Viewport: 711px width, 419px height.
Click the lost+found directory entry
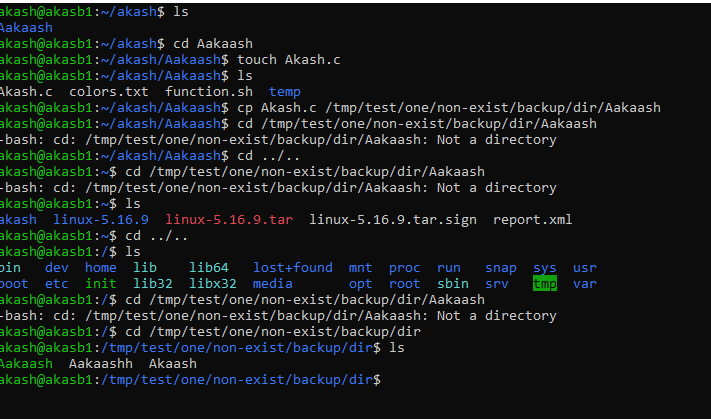(x=292, y=267)
